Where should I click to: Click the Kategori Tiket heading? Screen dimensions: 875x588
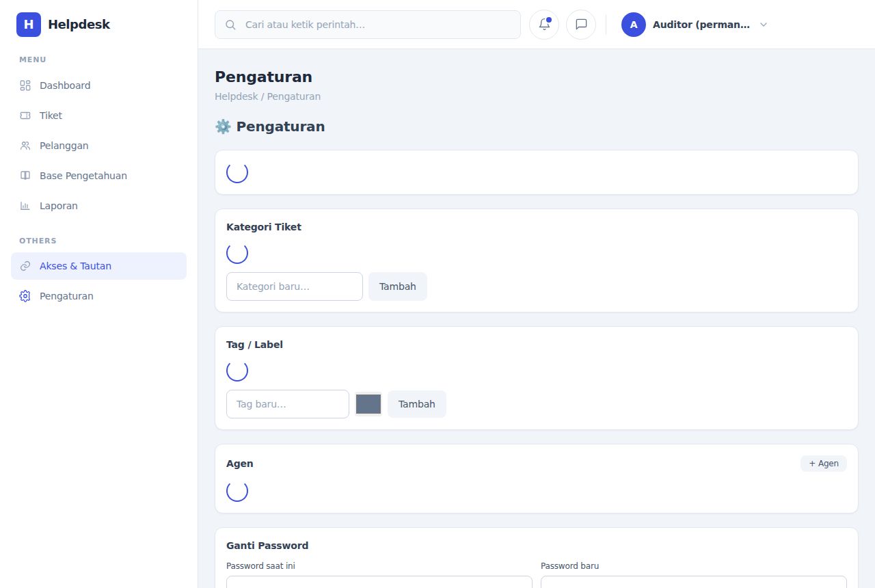click(264, 227)
